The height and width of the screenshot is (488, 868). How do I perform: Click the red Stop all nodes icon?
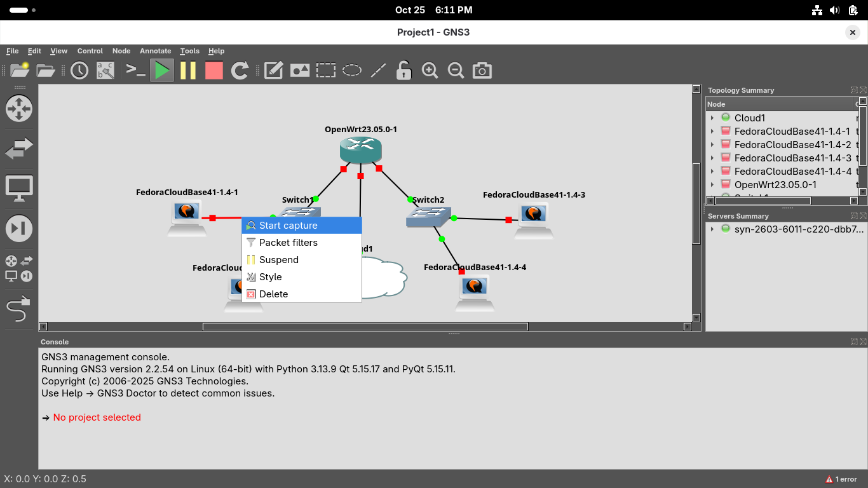214,70
